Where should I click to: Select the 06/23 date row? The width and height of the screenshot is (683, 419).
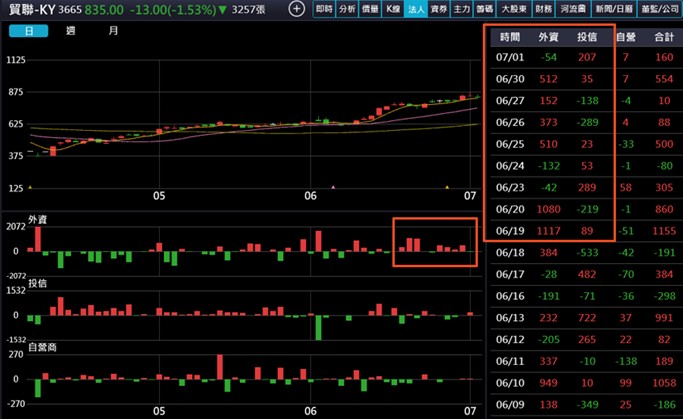pos(586,188)
